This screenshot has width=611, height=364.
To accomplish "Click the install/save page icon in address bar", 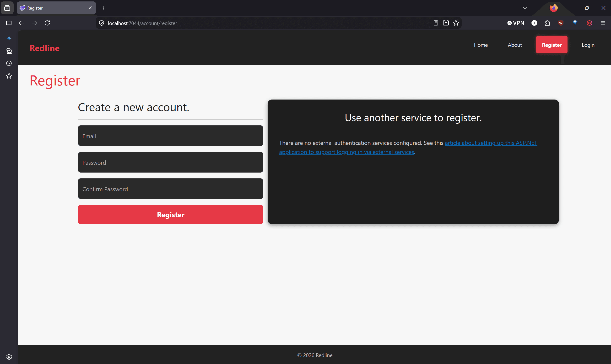I will [x=446, y=23].
